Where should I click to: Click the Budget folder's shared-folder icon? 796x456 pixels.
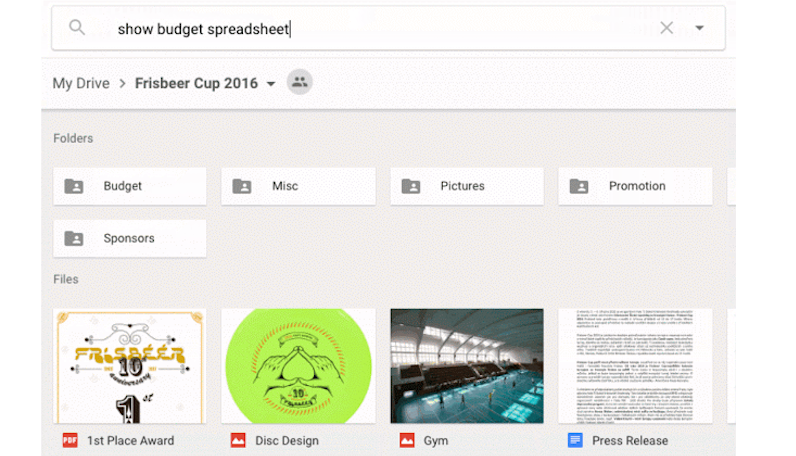74,186
